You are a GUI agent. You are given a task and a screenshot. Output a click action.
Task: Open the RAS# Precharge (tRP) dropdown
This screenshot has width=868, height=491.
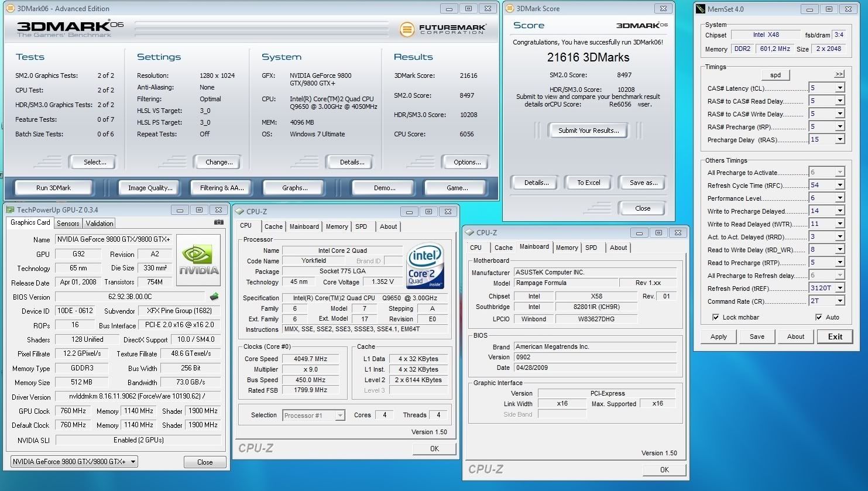pyautogui.click(x=840, y=126)
